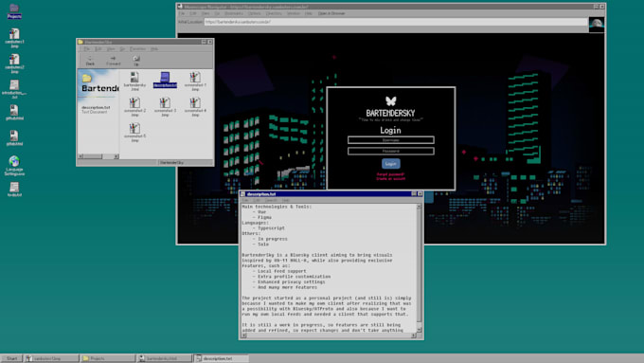Viewport: 644px width, 363px height.
Task: Go Up one folder level
Action: pos(136,61)
